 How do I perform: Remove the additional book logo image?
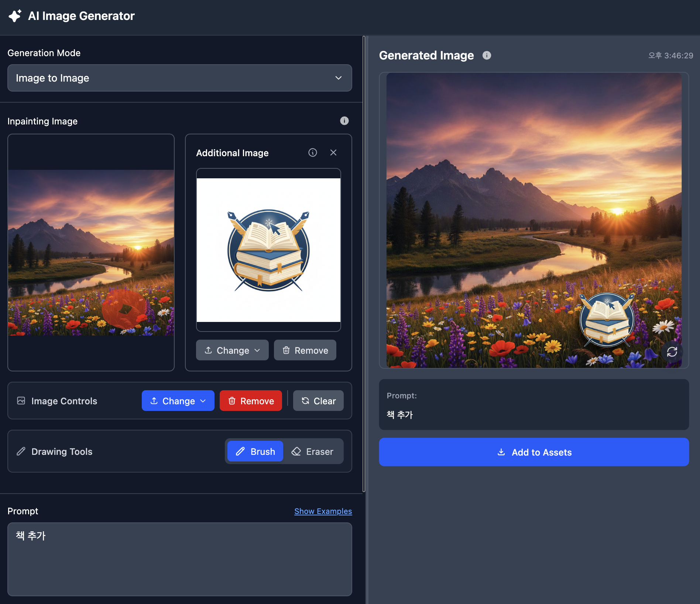pos(305,350)
